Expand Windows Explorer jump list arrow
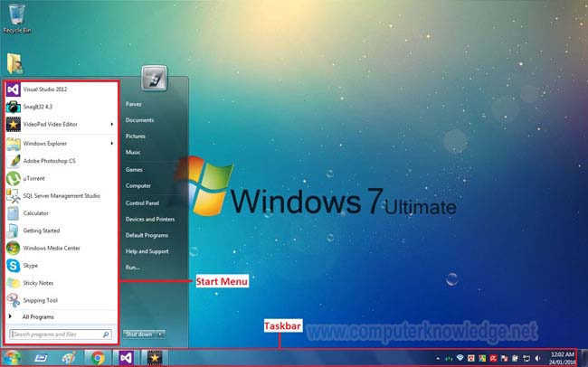 [112, 143]
